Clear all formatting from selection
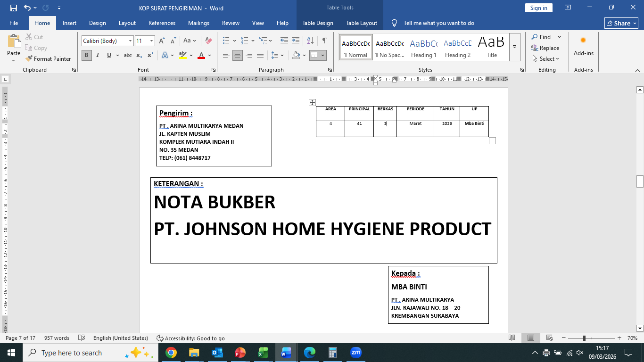644x362 pixels. click(208, 41)
